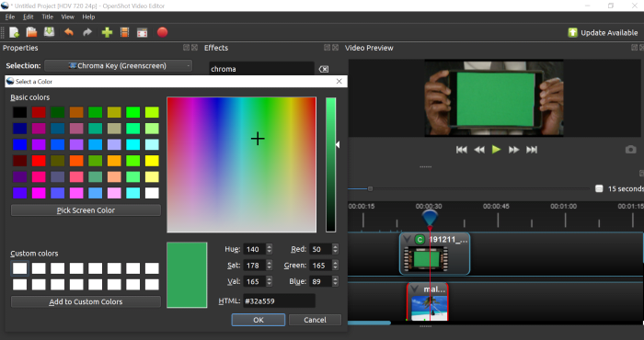The image size is (644, 340).
Task: Select the yellow basic color swatch
Action: point(152,161)
